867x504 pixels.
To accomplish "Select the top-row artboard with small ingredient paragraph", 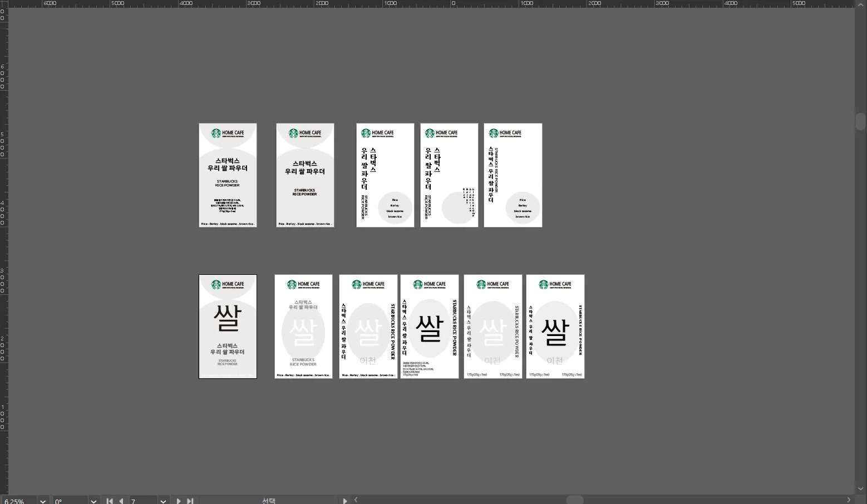I will click(228, 175).
